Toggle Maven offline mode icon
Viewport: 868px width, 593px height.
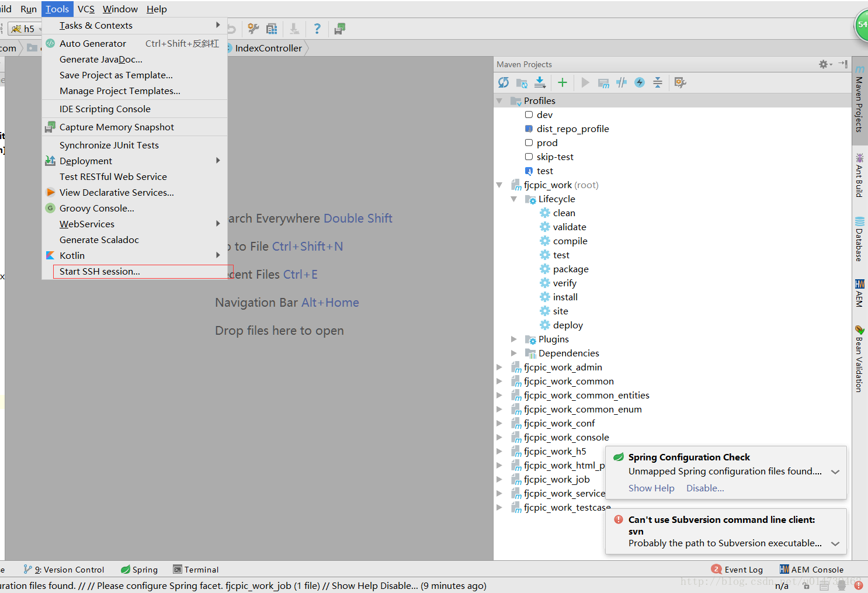622,82
